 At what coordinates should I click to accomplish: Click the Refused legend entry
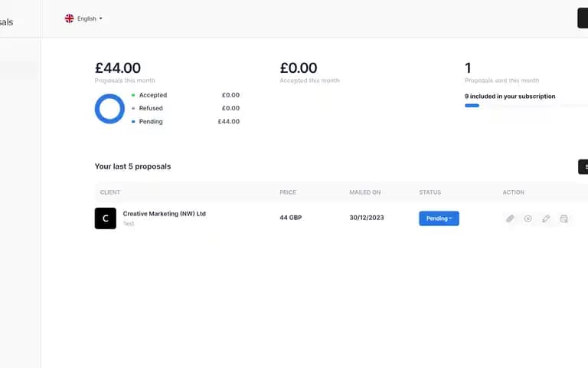[151, 108]
